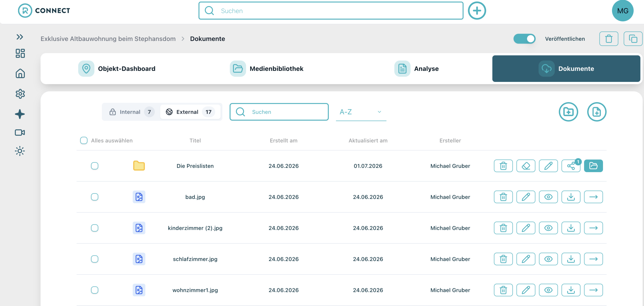Image resolution: width=644 pixels, height=306 pixels.
Task: Click the bad.jpg image file icon
Action: [x=139, y=197]
